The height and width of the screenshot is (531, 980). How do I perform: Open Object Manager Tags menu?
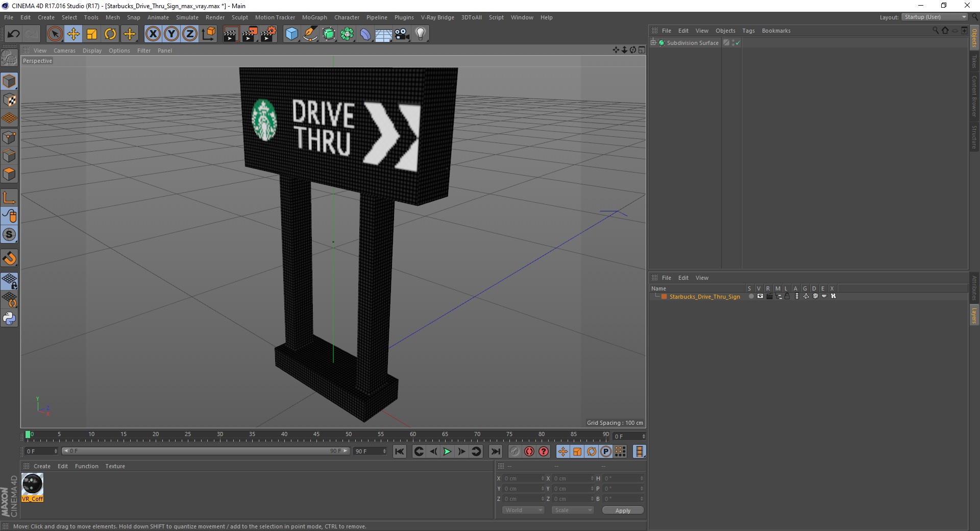click(748, 31)
